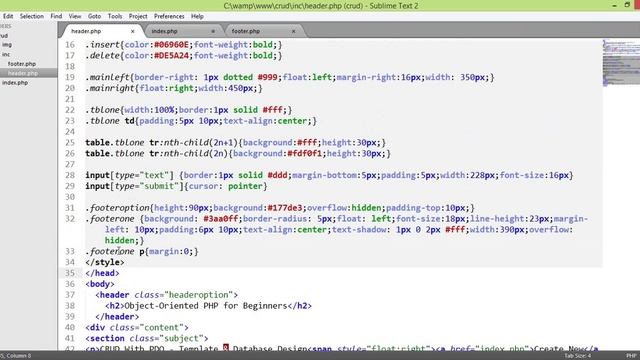
Task: Click the .mainleft selector text
Action: tap(107, 77)
